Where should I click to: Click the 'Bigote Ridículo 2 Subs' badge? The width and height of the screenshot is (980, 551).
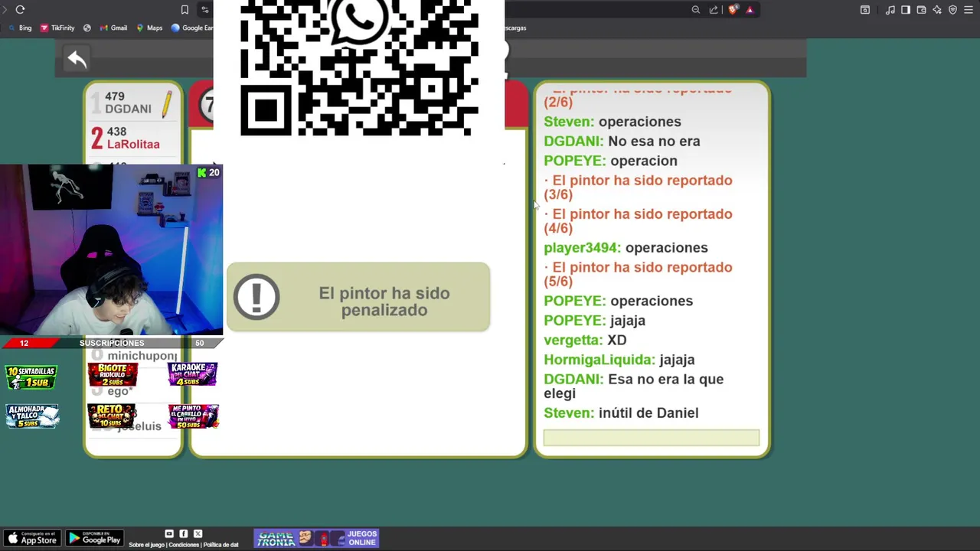tap(113, 375)
